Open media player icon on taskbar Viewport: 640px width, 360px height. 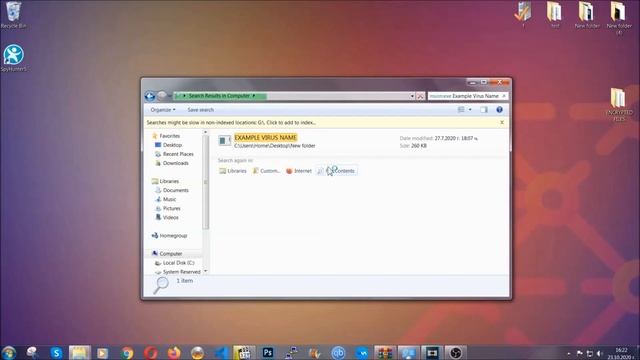[102, 353]
